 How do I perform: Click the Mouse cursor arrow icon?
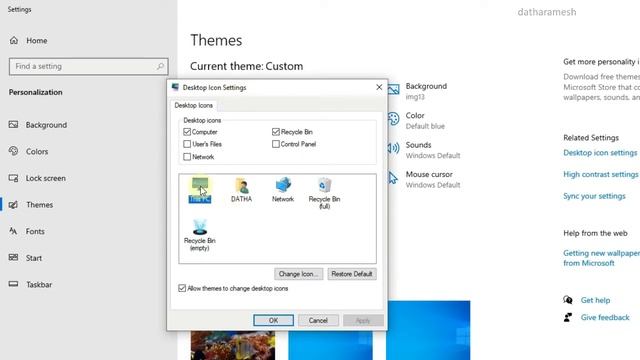[x=393, y=178]
